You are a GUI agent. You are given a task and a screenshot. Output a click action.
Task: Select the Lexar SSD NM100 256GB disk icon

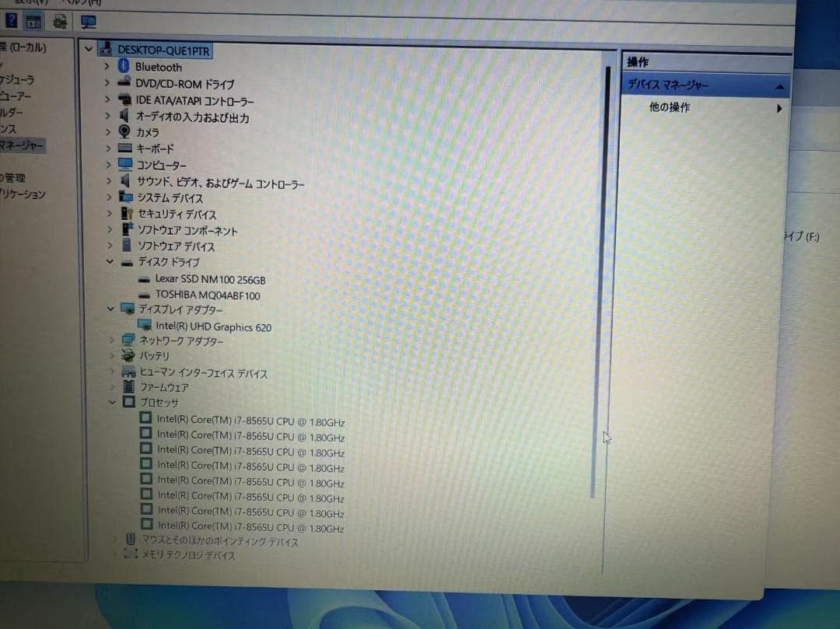pyautogui.click(x=144, y=279)
